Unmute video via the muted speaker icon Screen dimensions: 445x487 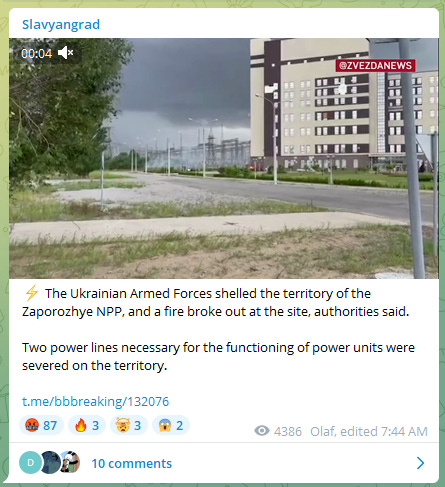(x=65, y=53)
